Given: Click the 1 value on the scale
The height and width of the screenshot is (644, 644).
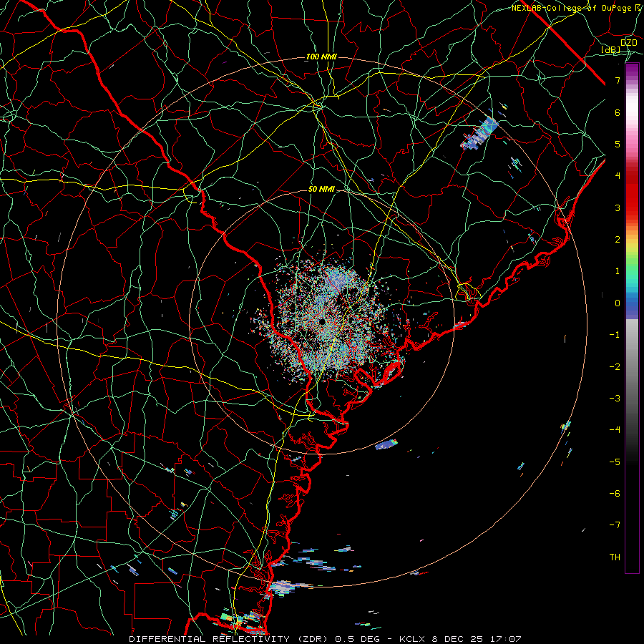Looking at the screenshot, I should pos(618,271).
